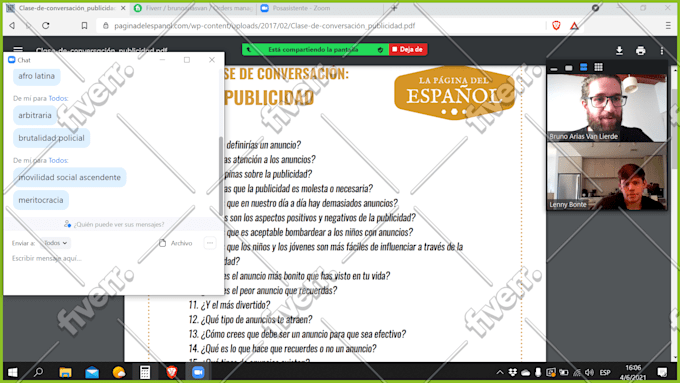Switch Zoom video panel to grid view
680x383 pixels.
[598, 67]
